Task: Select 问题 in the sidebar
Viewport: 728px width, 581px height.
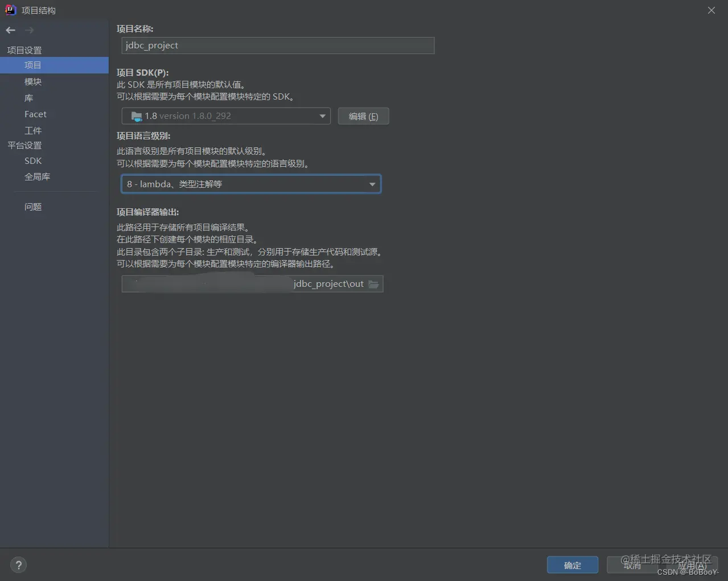Action: pyautogui.click(x=33, y=207)
